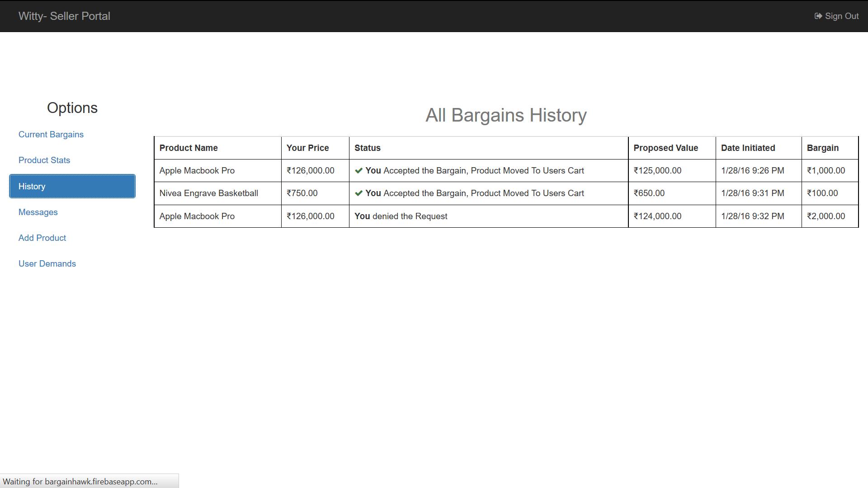Click the Bargain column header
This screenshot has height=488, width=868.
coord(822,148)
